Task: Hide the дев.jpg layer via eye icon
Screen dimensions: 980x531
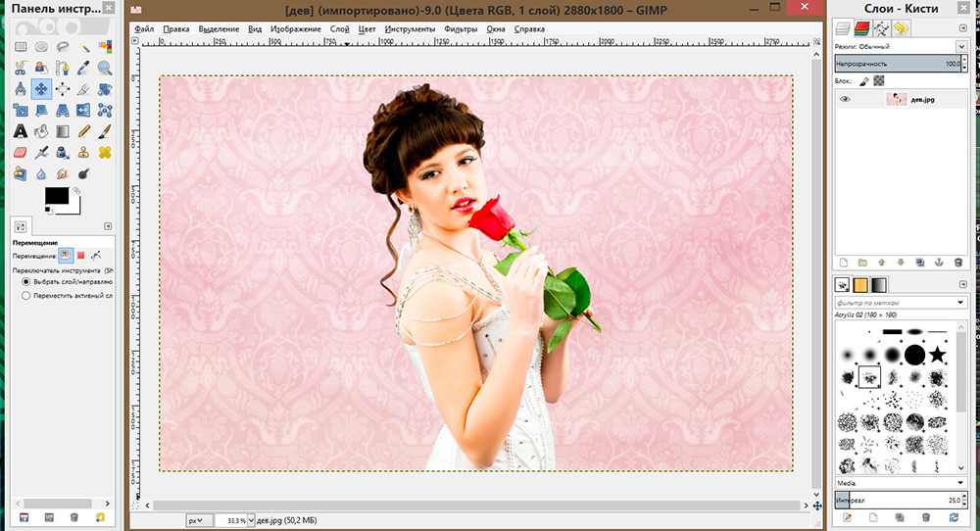Action: tap(845, 99)
